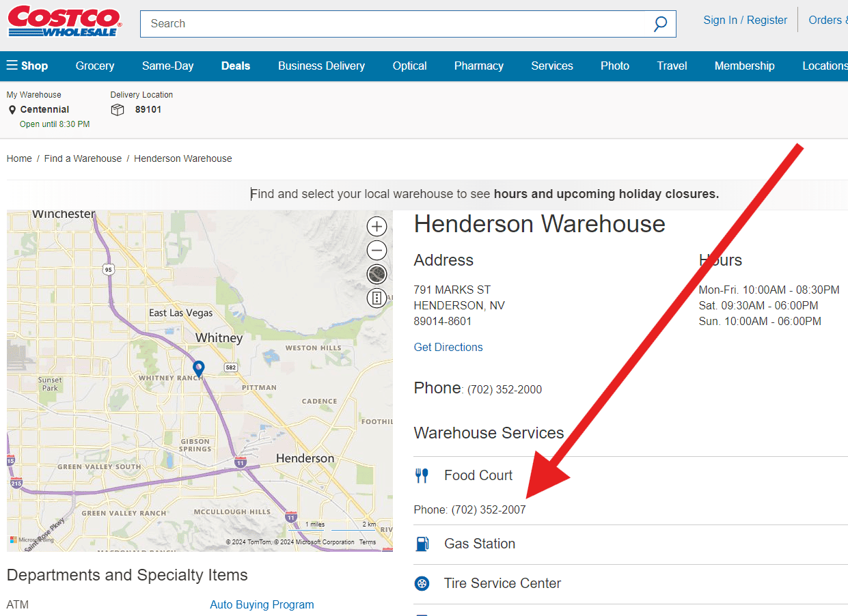Click the delivery location box icon
Viewport: 848px width, 616px height.
pyautogui.click(x=118, y=110)
